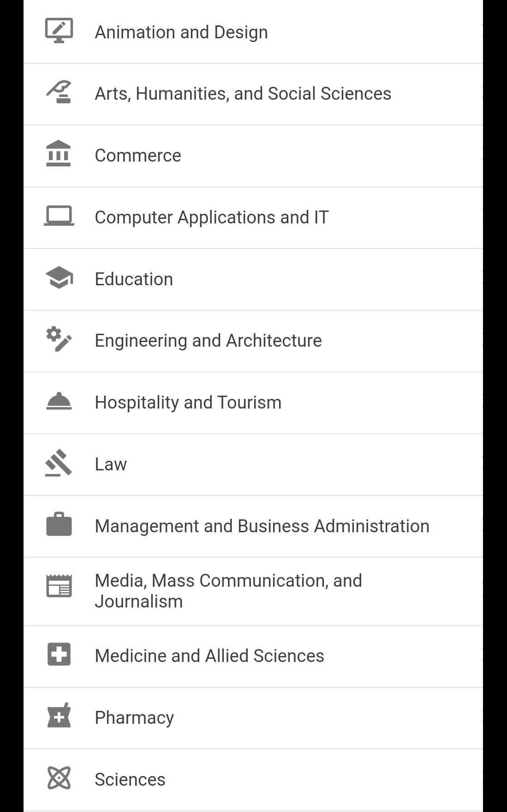Click the Commerce bank building icon

pyautogui.click(x=59, y=154)
